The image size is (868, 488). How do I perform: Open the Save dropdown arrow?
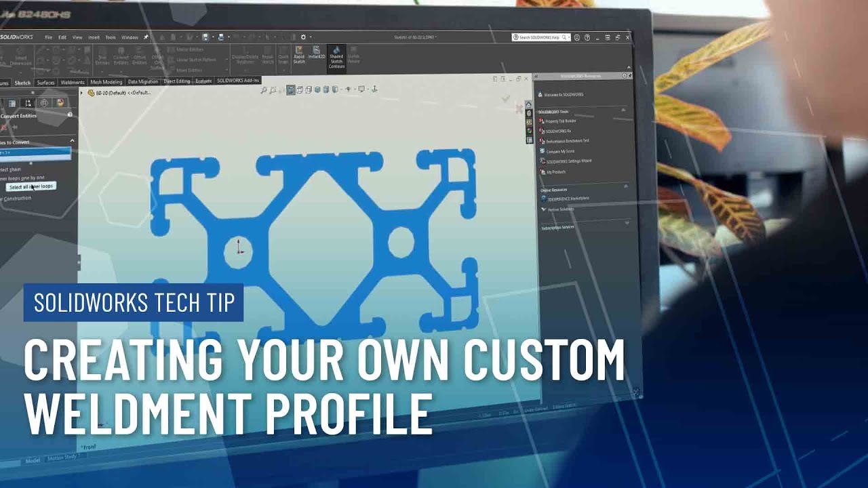click(213, 37)
